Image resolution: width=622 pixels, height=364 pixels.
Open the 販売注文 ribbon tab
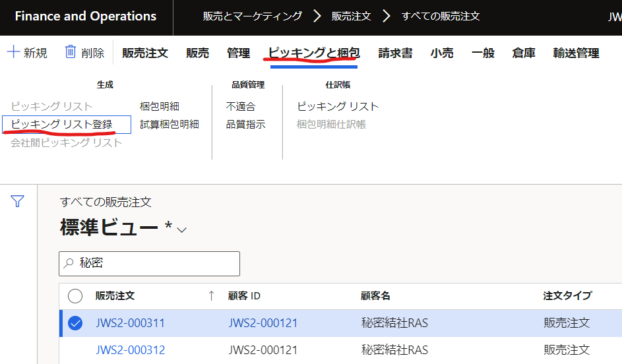pyautogui.click(x=145, y=53)
